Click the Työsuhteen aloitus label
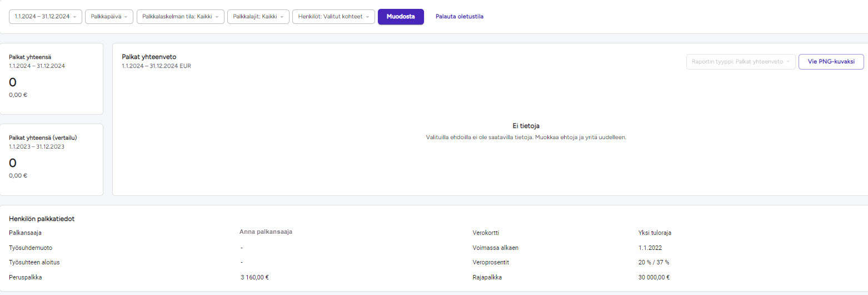Image resolution: width=868 pixels, height=295 pixels. [34, 262]
